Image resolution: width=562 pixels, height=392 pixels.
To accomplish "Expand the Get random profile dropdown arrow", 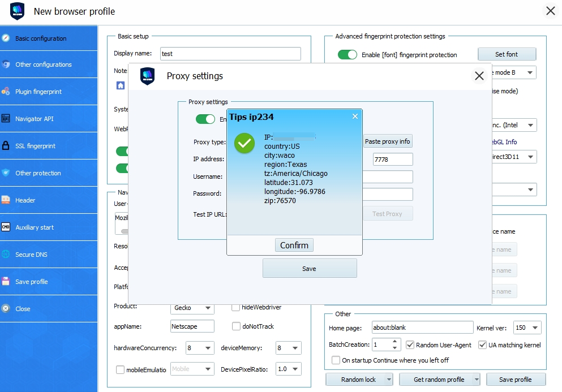I will pos(477,380).
